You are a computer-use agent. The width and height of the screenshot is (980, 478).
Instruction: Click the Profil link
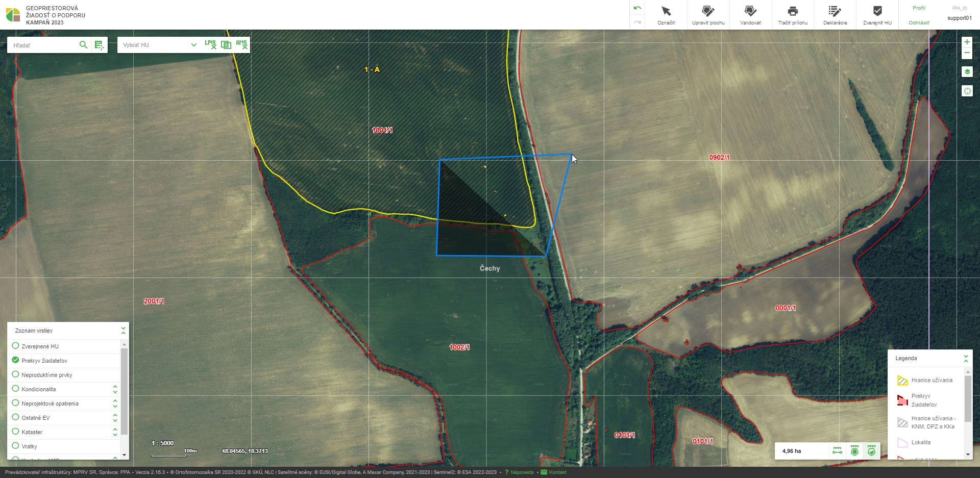coord(919,8)
